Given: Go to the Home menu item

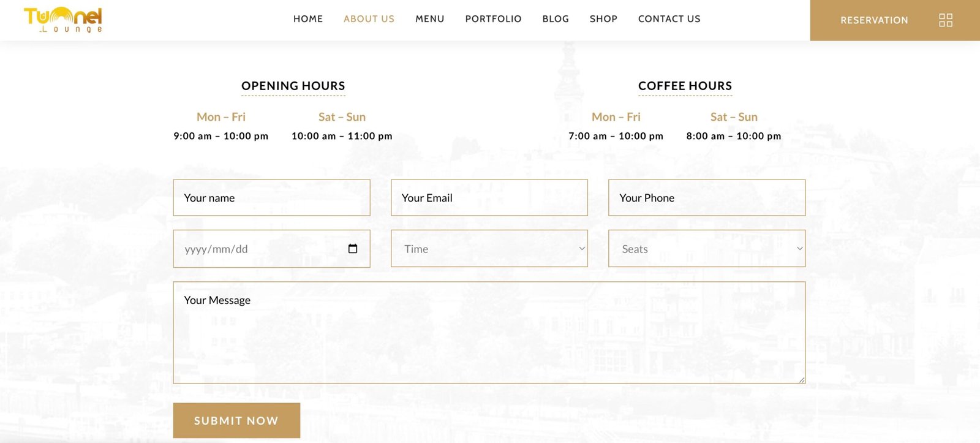Looking at the screenshot, I should [307, 19].
